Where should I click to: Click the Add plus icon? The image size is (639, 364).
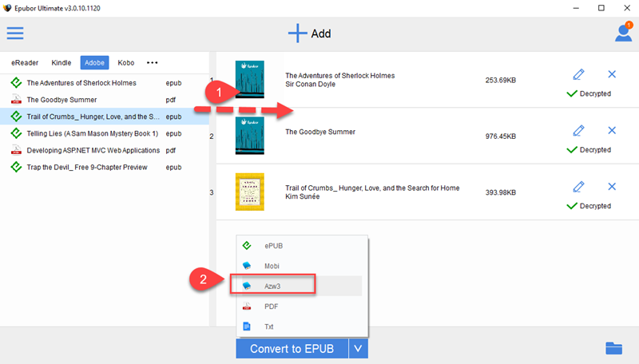pos(297,33)
